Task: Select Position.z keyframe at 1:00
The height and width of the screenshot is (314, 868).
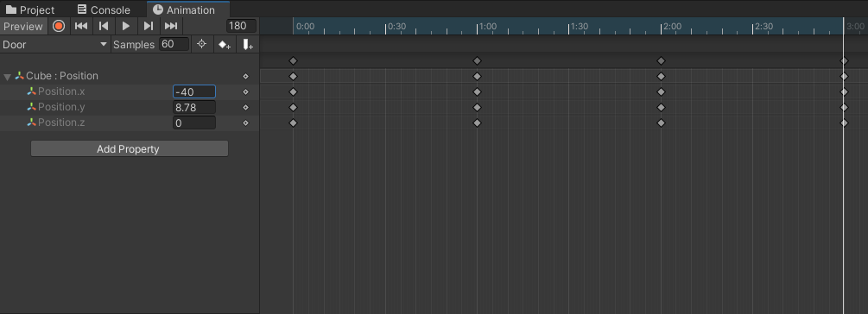Action: click(477, 122)
